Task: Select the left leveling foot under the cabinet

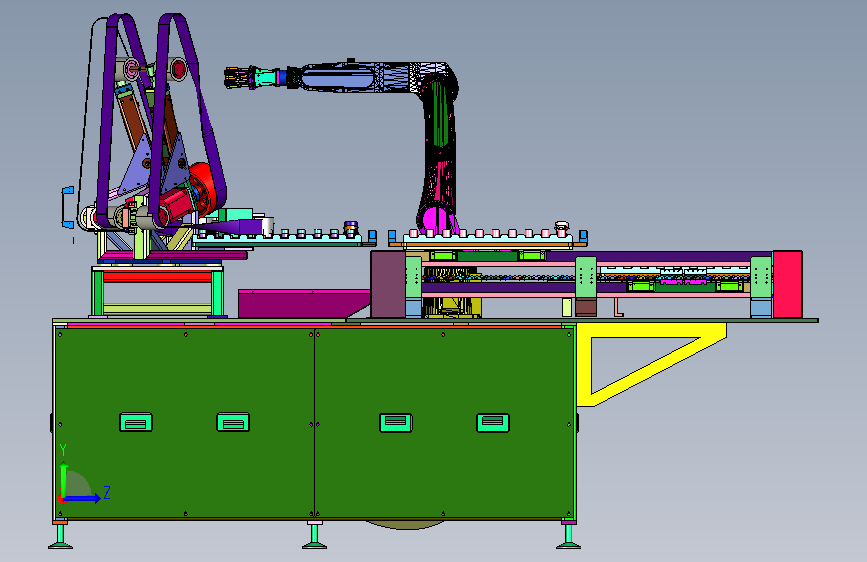Action: click(60, 537)
